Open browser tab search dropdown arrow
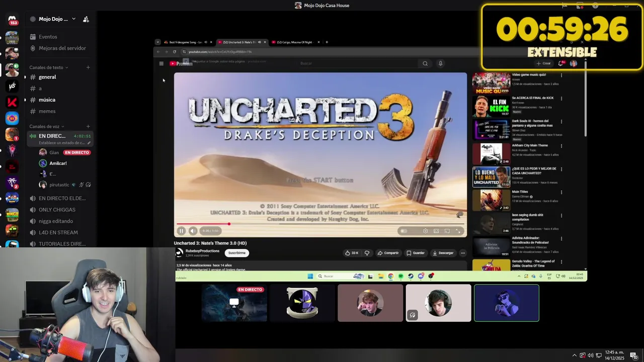Viewport: 644px width, 362px height. [157, 42]
